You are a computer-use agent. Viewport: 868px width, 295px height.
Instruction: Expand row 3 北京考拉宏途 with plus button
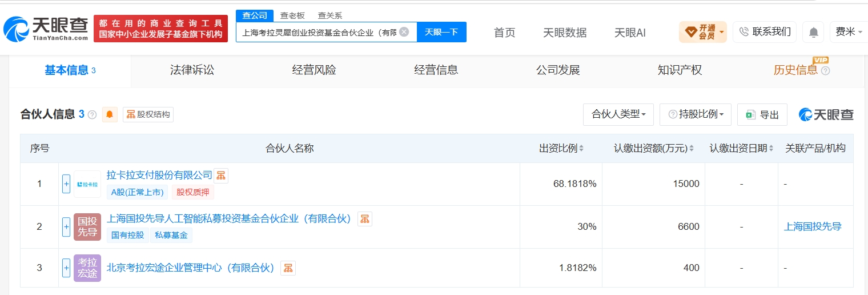[66, 268]
